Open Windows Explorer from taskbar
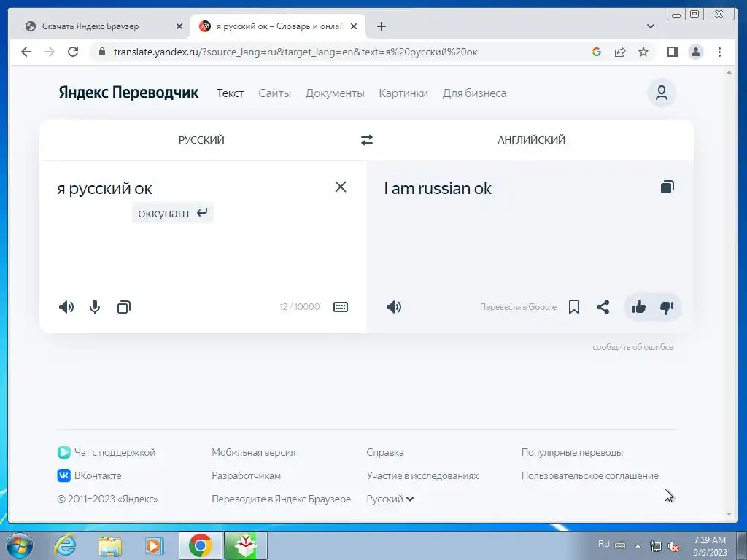This screenshot has height=560, width=747. (110, 545)
